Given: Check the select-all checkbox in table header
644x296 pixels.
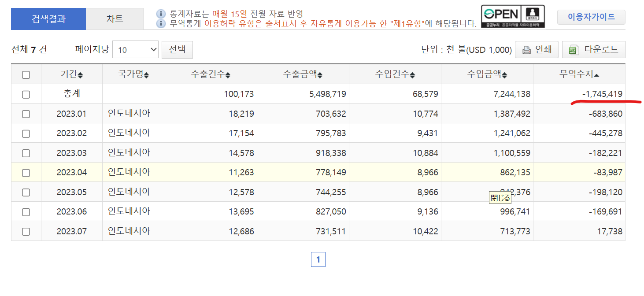Looking at the screenshot, I should (x=26, y=75).
